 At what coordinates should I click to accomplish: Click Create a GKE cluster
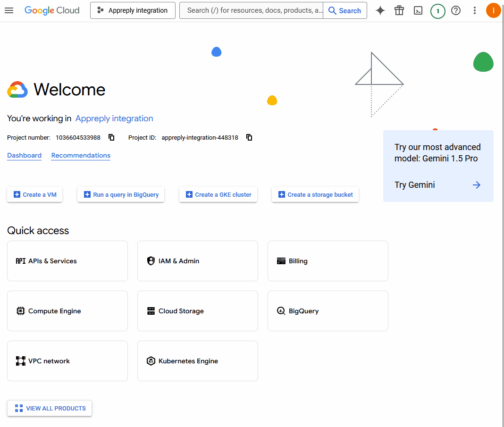pos(218,194)
